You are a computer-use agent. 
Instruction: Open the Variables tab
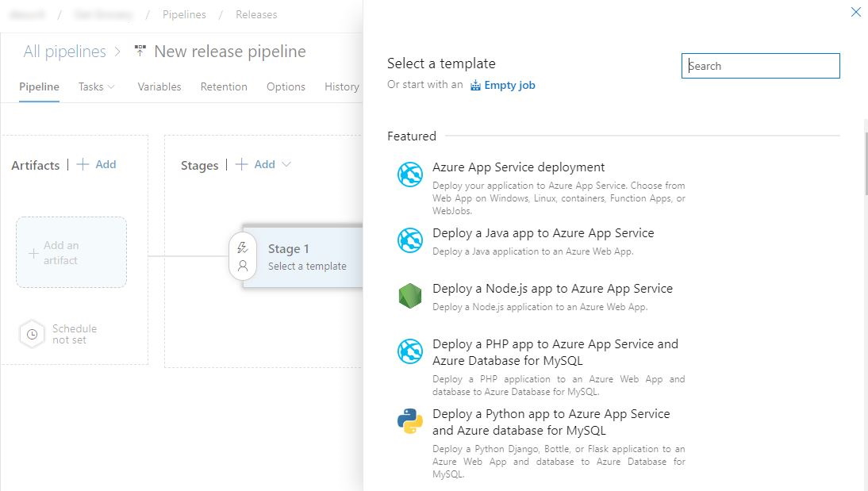(x=159, y=86)
